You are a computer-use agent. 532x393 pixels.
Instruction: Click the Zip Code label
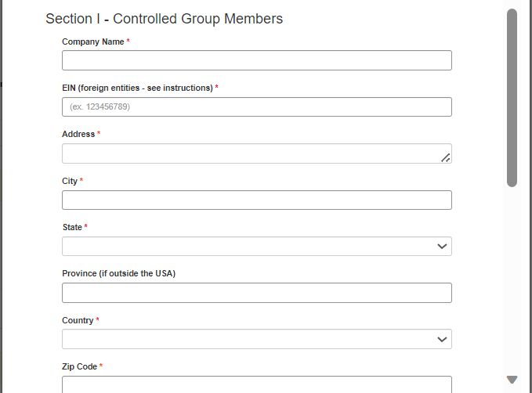coord(79,366)
